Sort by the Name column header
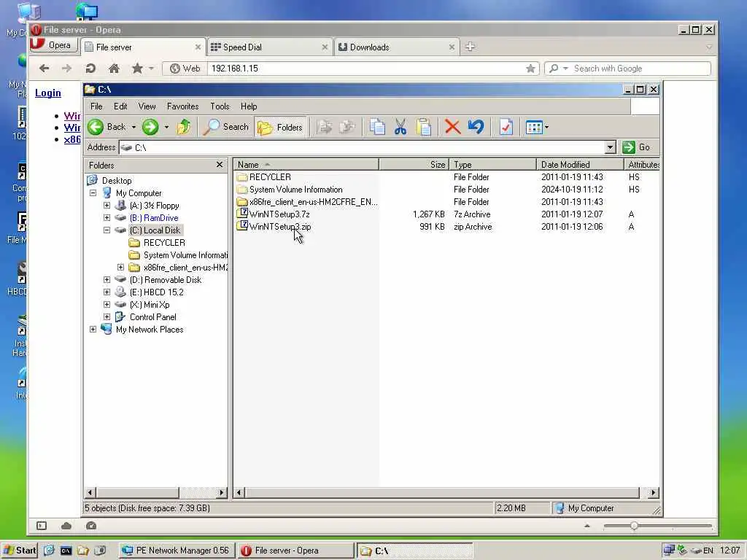Image resolution: width=747 pixels, height=560 pixels. click(x=306, y=165)
